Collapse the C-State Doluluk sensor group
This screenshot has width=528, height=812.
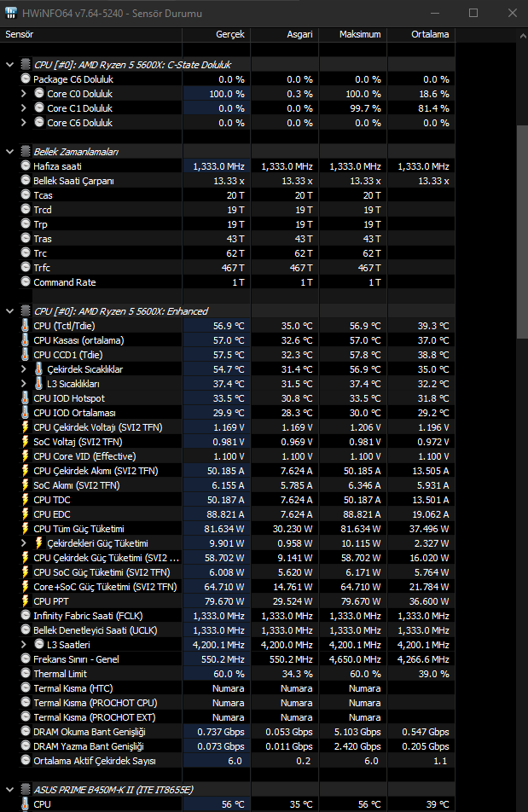point(10,65)
